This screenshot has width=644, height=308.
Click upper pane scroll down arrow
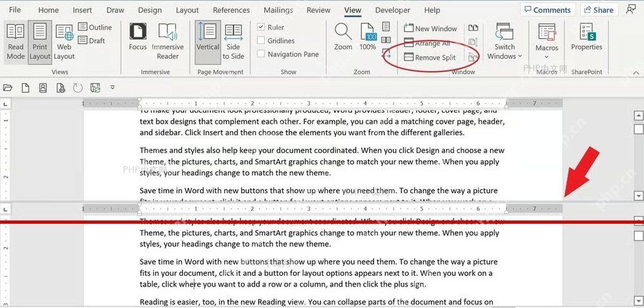[x=638, y=195]
